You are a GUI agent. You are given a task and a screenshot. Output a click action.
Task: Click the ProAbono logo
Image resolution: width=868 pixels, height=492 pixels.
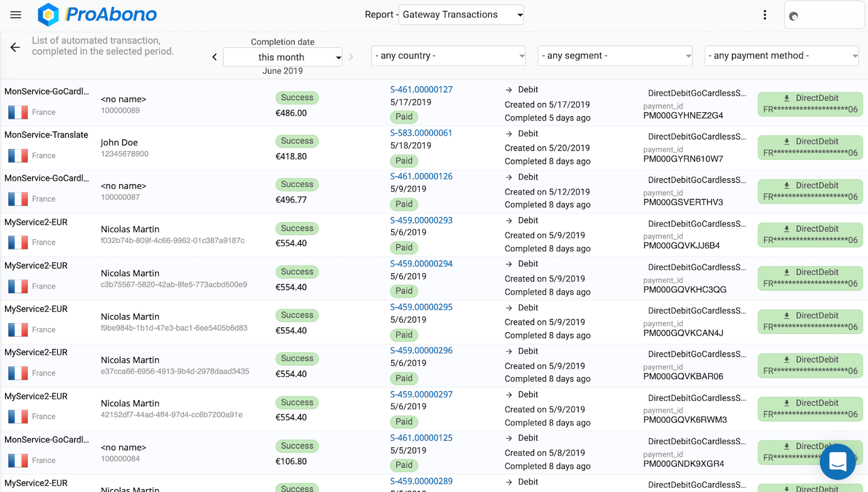pos(97,14)
